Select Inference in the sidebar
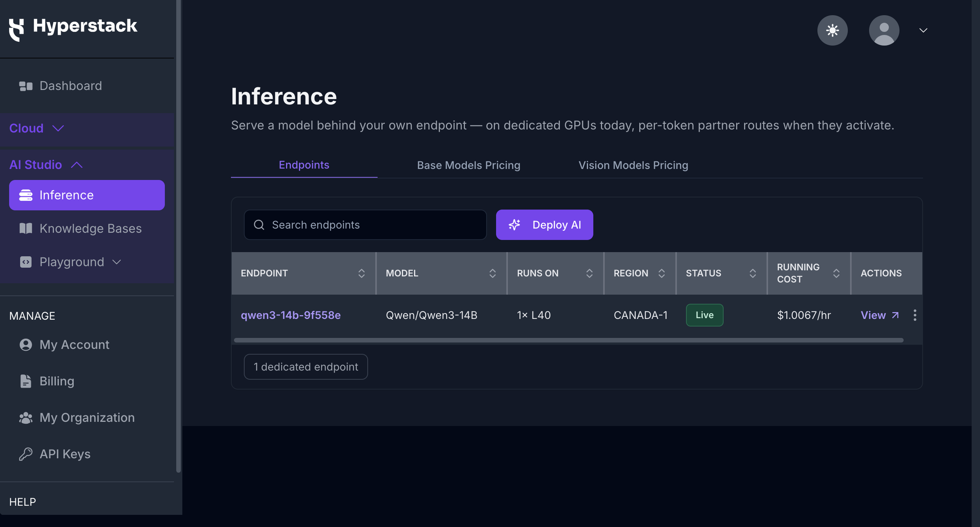980x527 pixels. pos(87,195)
